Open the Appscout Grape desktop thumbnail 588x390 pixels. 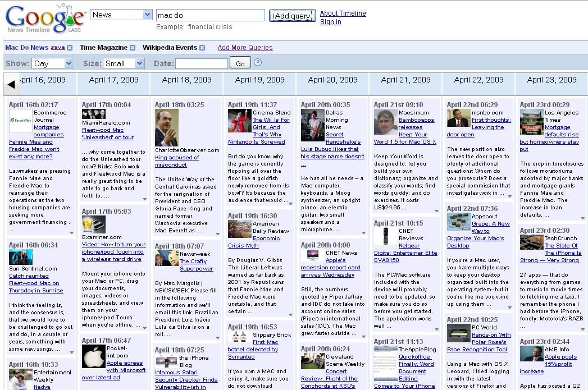tap(459, 222)
